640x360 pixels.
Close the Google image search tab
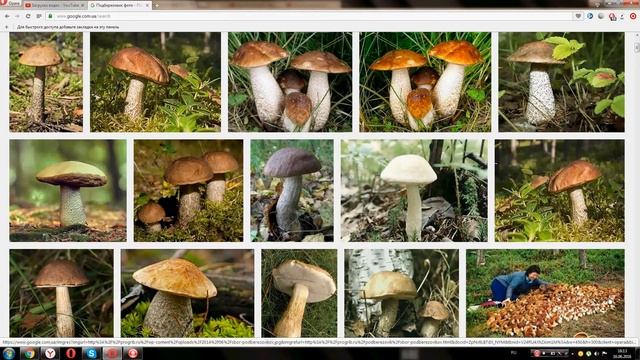click(147, 5)
